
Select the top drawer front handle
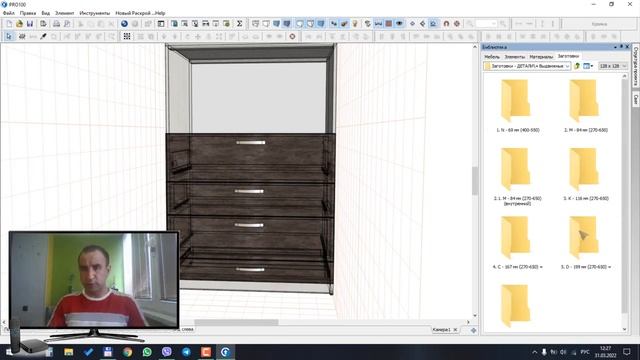pyautogui.click(x=251, y=142)
